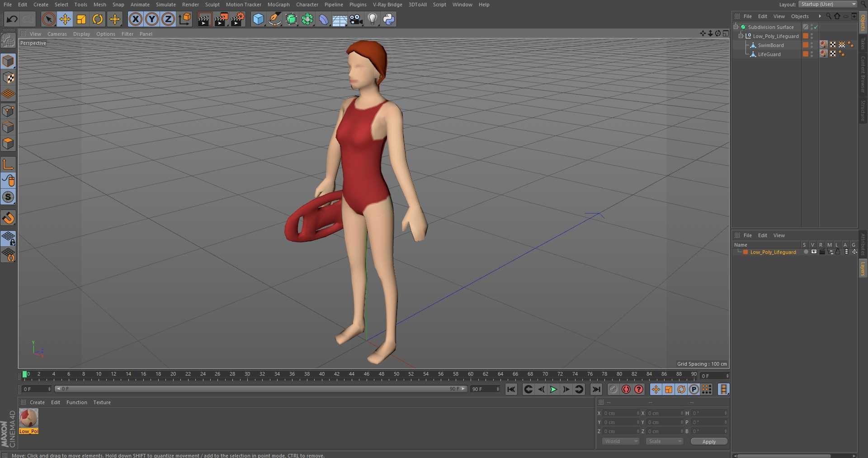Toggle Z axis lock
868x458 pixels.
(x=168, y=19)
